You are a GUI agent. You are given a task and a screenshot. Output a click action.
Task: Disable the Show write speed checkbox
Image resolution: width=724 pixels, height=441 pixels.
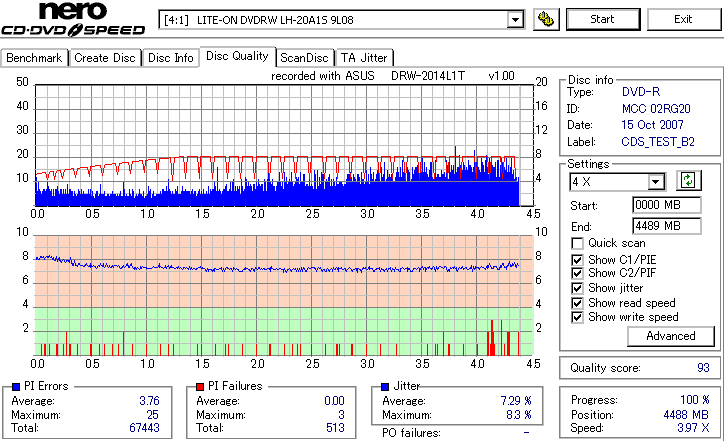tap(577, 317)
